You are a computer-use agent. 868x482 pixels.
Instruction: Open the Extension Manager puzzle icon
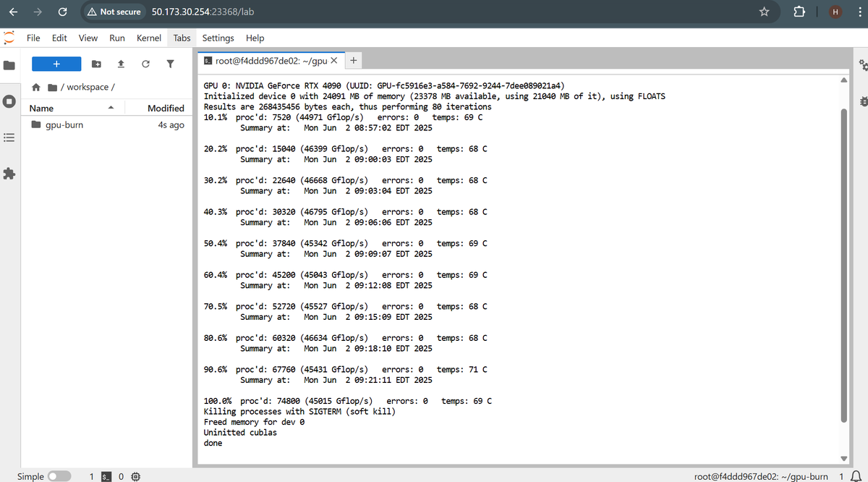(x=9, y=174)
